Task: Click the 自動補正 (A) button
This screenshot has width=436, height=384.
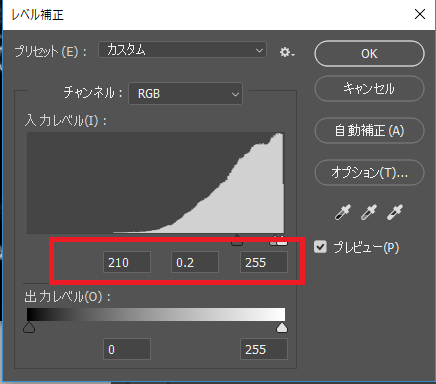Action: pyautogui.click(x=369, y=130)
